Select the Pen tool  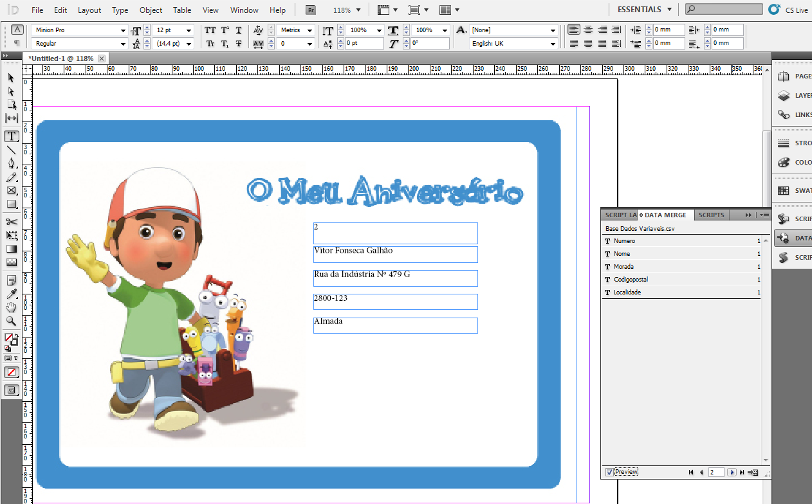click(x=11, y=163)
